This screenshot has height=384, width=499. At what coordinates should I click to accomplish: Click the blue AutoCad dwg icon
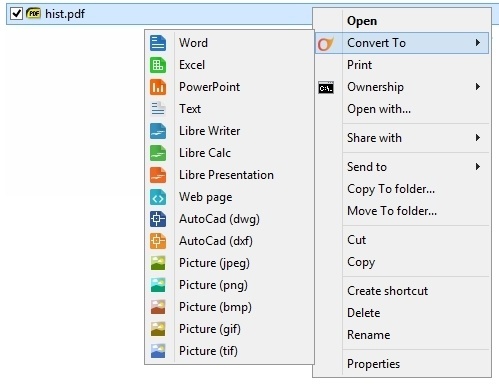pos(158,219)
